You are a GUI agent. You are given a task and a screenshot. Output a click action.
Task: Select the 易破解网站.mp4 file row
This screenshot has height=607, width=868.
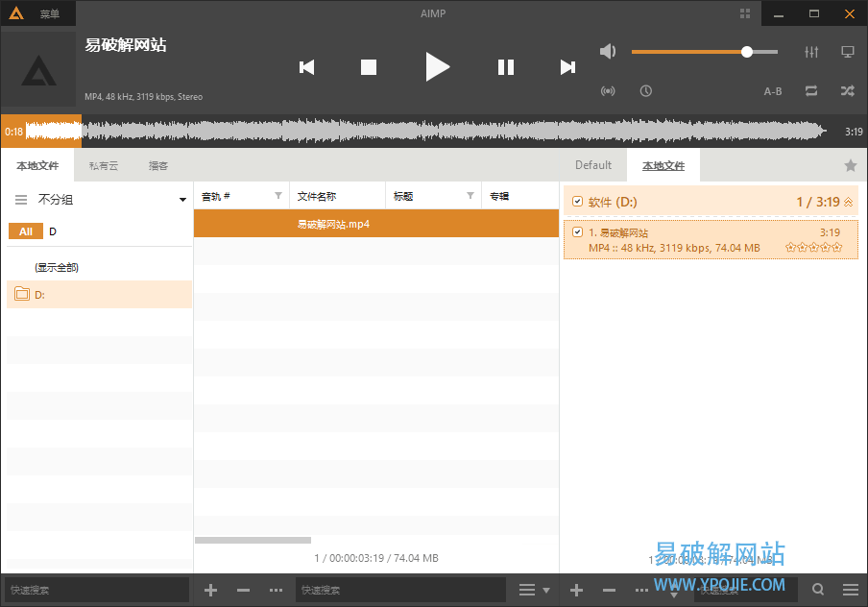tap(375, 224)
